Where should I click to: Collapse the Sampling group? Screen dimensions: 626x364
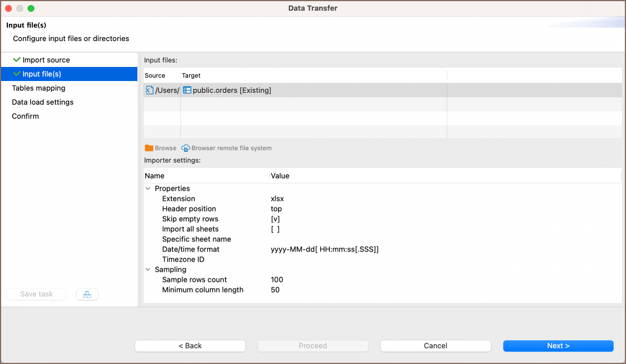tap(148, 269)
